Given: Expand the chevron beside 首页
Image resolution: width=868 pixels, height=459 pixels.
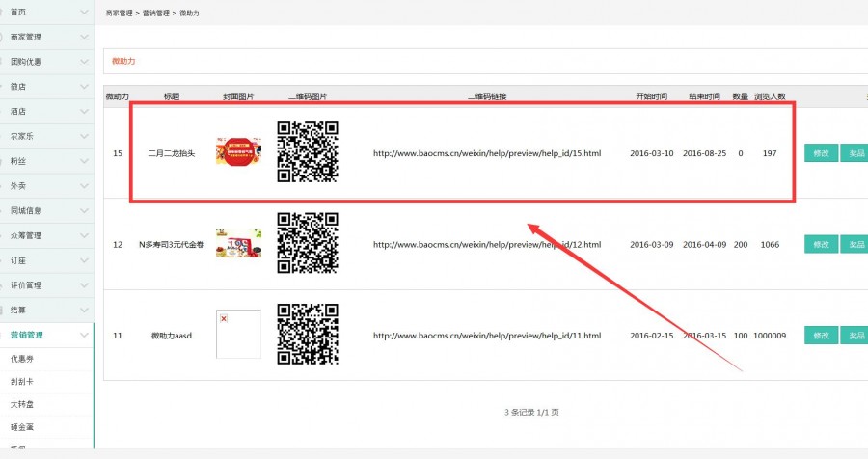Looking at the screenshot, I should click(84, 12).
